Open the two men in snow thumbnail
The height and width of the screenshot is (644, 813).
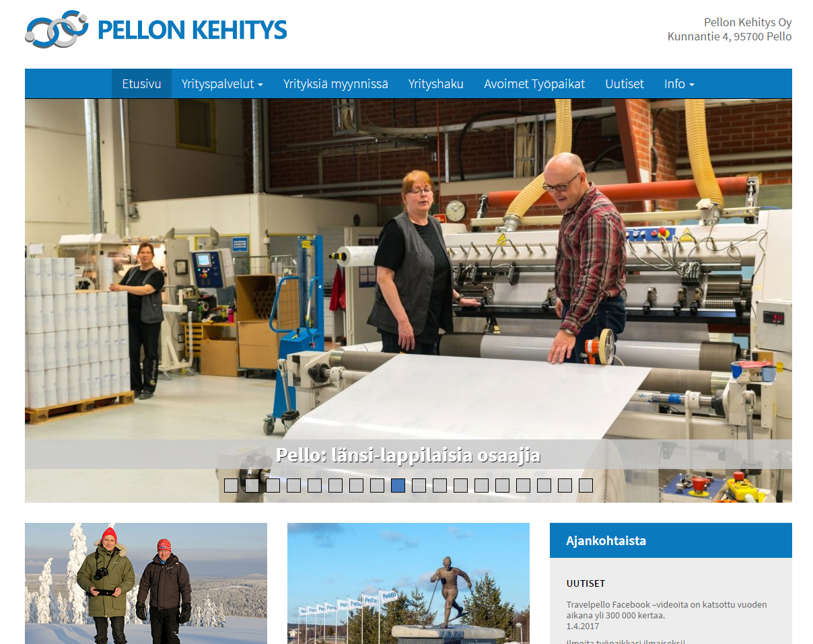[x=146, y=583]
